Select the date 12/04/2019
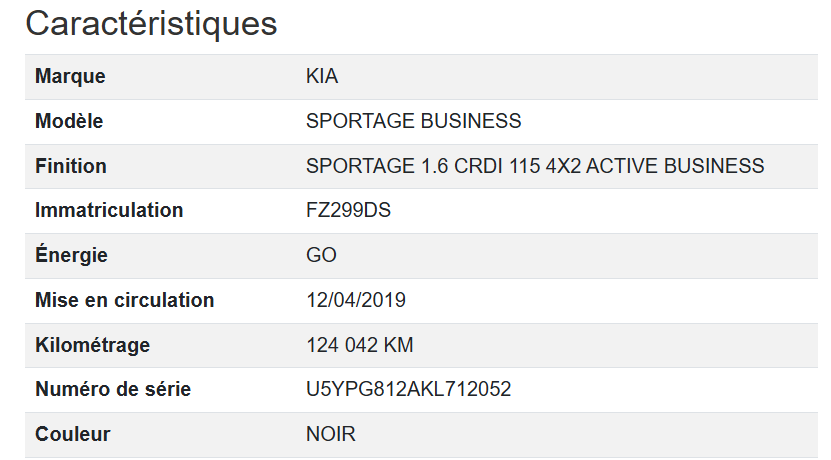The height and width of the screenshot is (460, 831). click(x=356, y=300)
